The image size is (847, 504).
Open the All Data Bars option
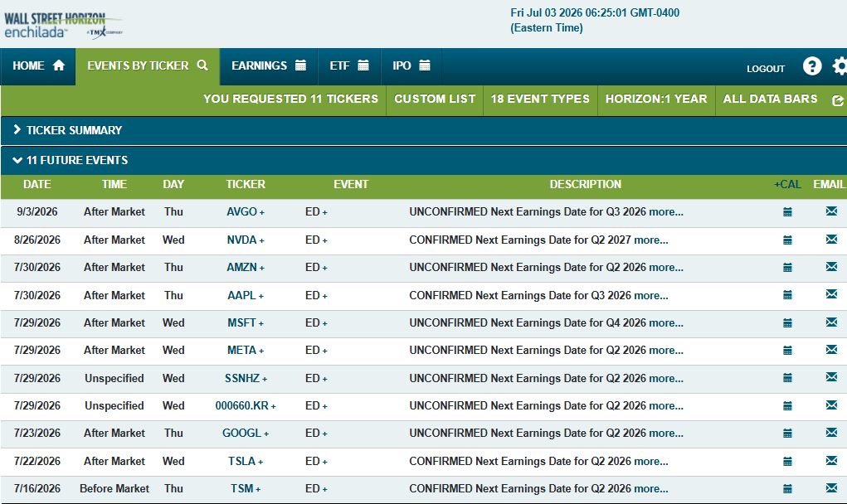tap(771, 99)
